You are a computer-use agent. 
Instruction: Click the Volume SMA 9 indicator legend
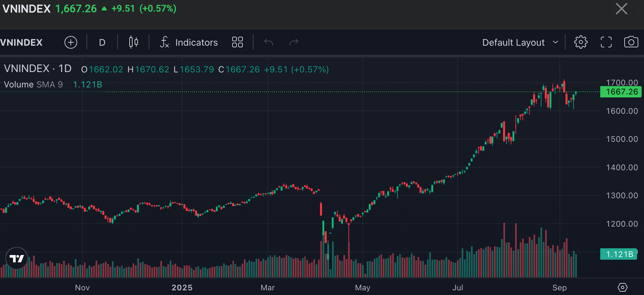coord(33,84)
